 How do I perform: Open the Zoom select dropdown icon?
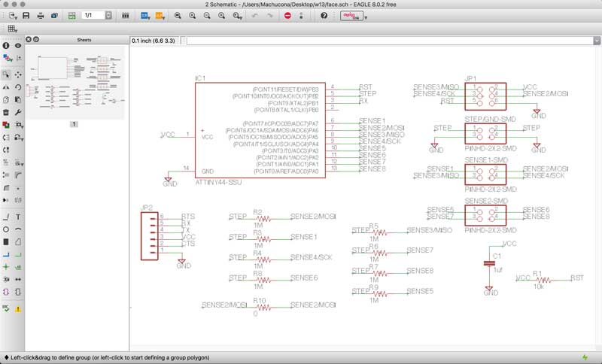[x=237, y=16]
